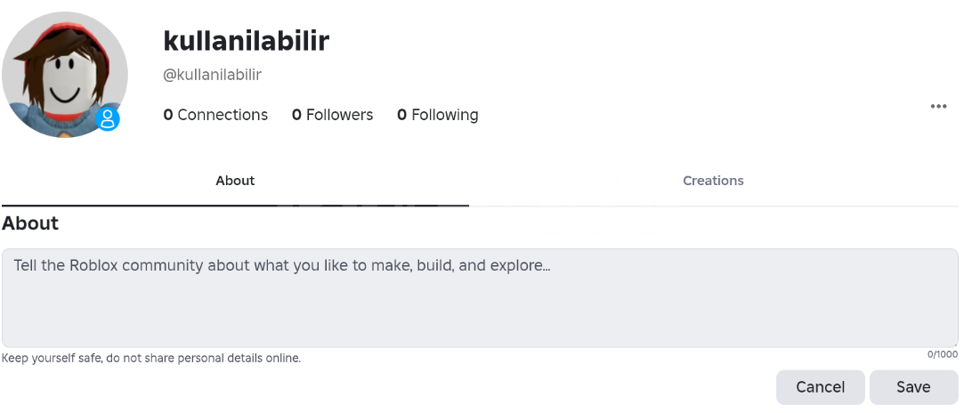View the 0 Connections list
This screenshot has height=413, width=980.
click(x=215, y=115)
